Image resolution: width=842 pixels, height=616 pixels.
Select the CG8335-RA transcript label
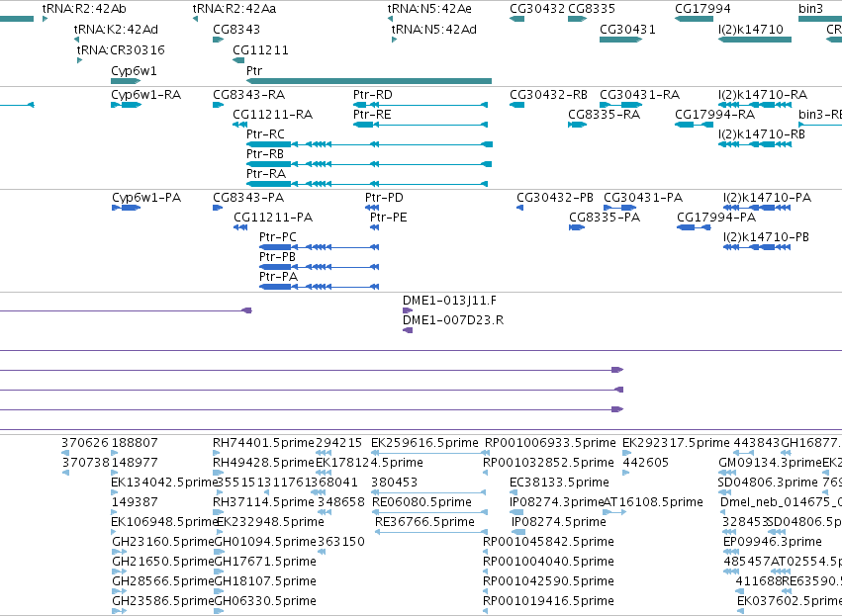tap(605, 115)
